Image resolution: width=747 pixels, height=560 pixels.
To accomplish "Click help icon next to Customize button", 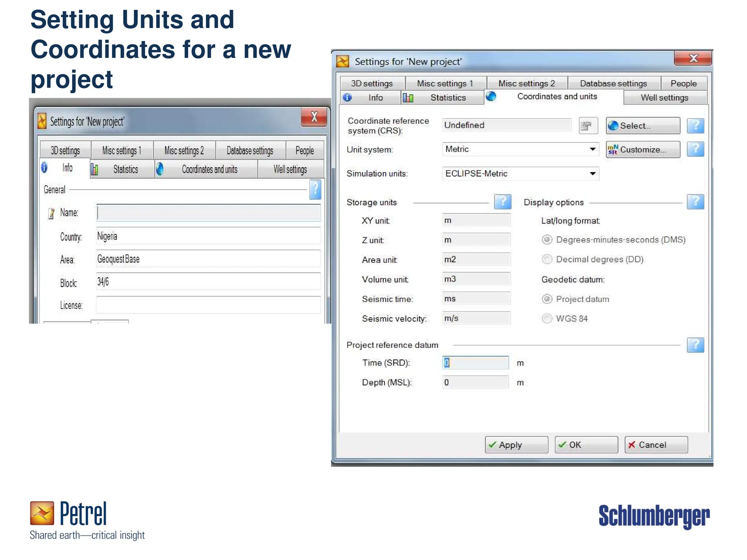I will [695, 149].
